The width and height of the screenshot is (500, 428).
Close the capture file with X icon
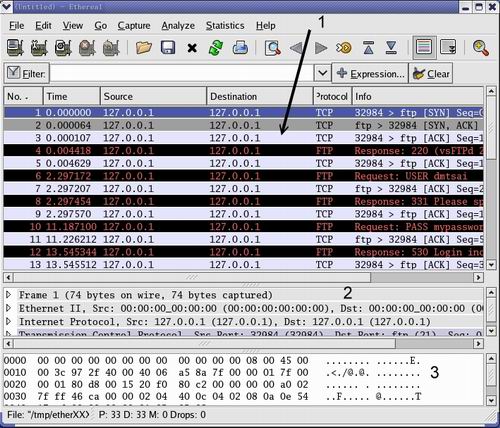[192, 48]
